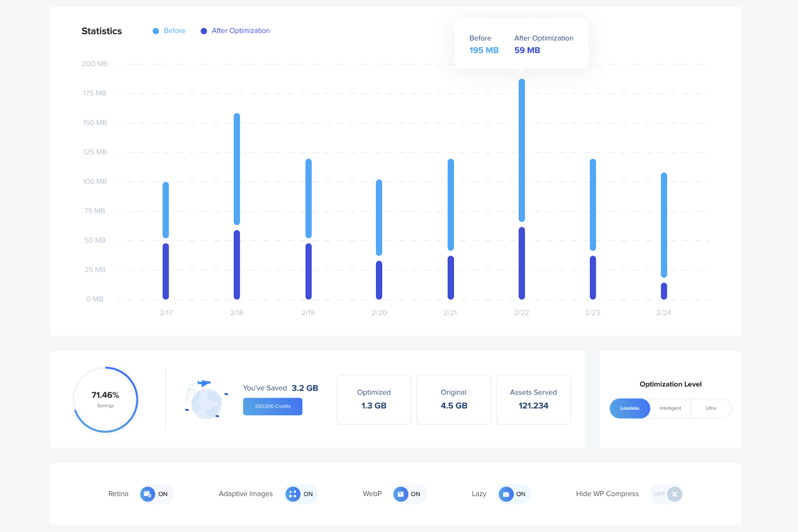Toggle the Retina switch off
Screen dimensions: 798x532
(x=156, y=494)
